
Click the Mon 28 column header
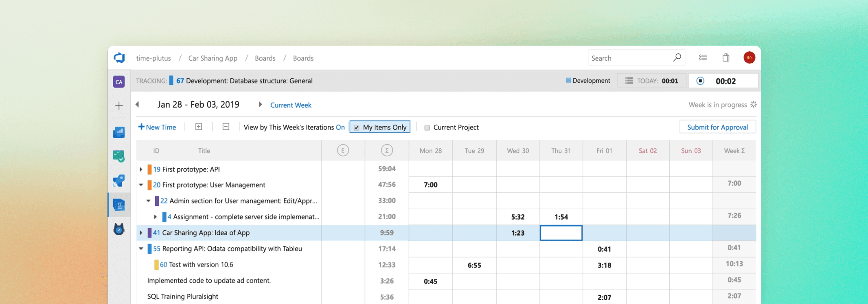click(431, 151)
